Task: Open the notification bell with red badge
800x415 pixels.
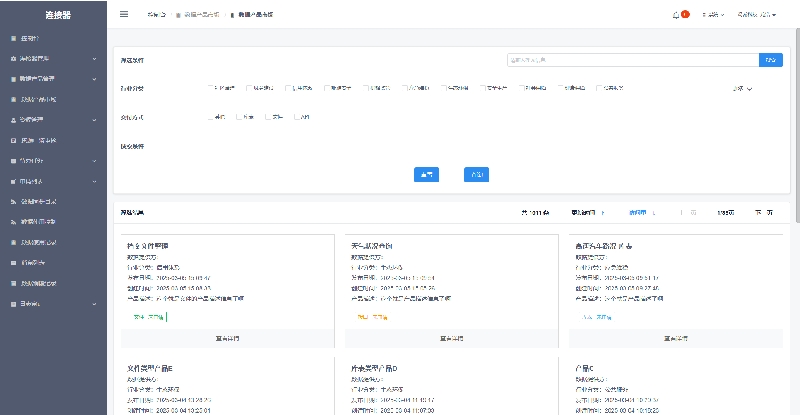Action: tap(677, 15)
